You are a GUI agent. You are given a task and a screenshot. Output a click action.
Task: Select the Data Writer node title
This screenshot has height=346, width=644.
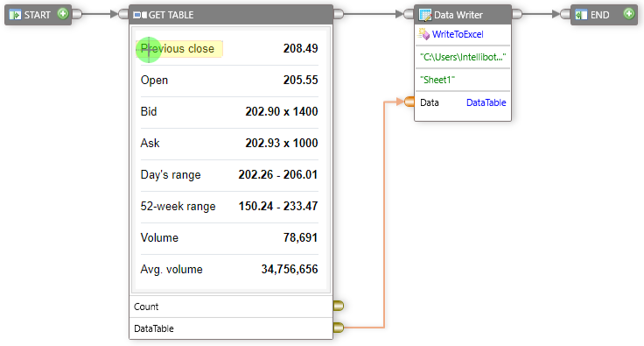pyautogui.click(x=458, y=15)
